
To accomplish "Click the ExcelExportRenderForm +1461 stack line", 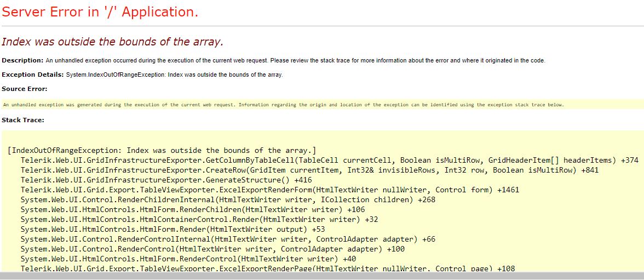I will pyautogui.click(x=270, y=190).
